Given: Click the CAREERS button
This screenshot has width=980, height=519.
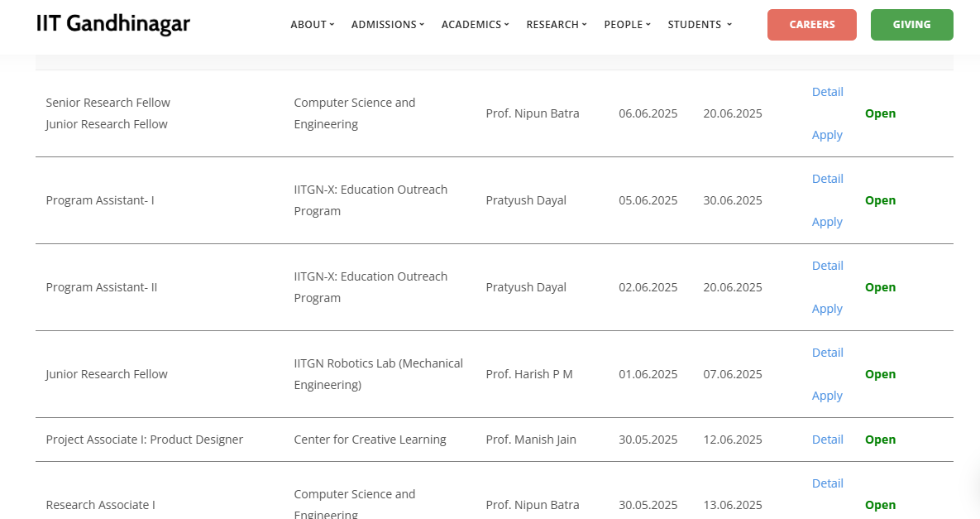Looking at the screenshot, I should tap(811, 25).
